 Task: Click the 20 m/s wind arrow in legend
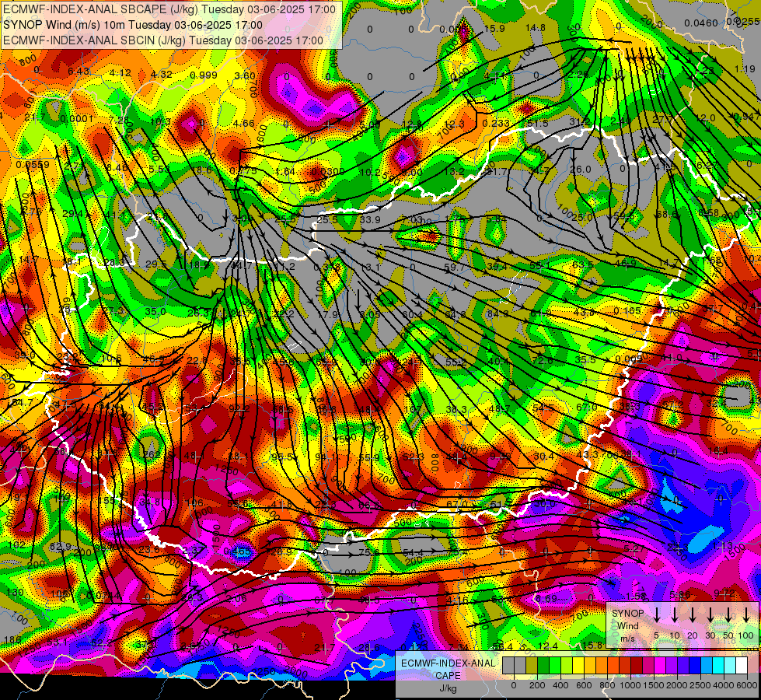[693, 614]
